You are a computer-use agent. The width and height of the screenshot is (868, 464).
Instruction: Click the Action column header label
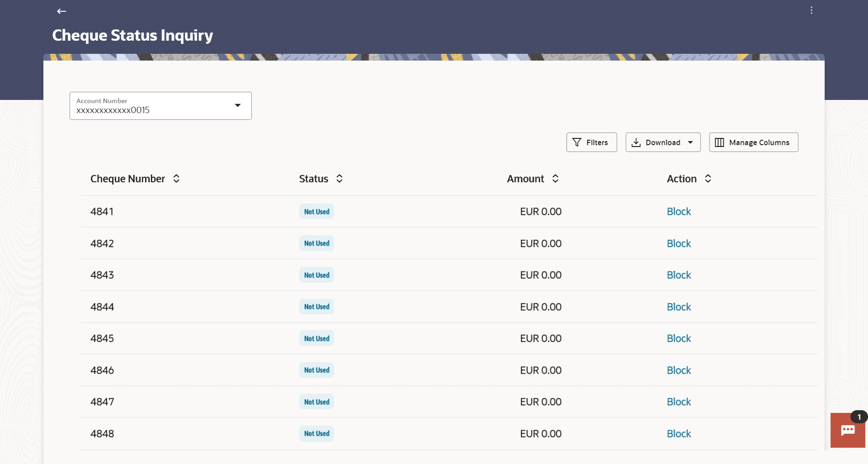click(682, 179)
